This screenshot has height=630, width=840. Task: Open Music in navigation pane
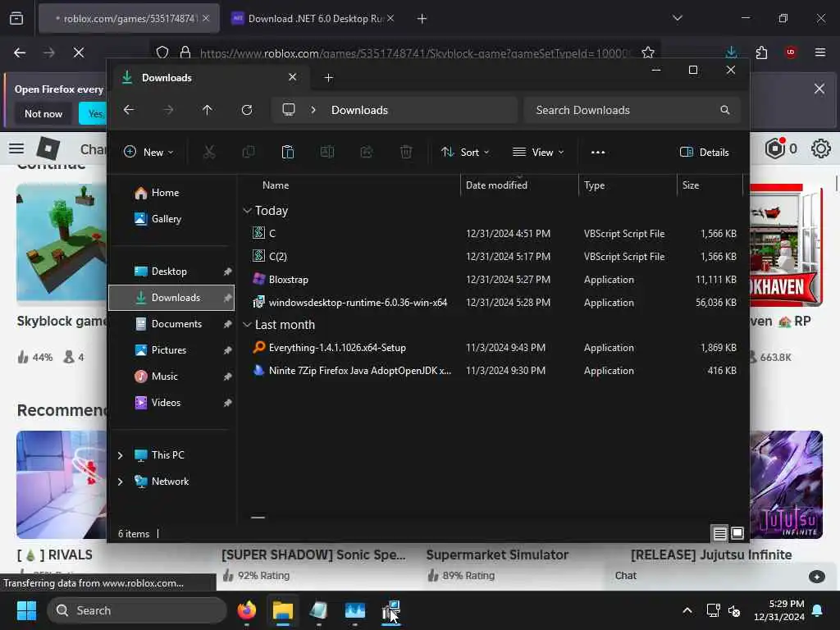(x=171, y=376)
